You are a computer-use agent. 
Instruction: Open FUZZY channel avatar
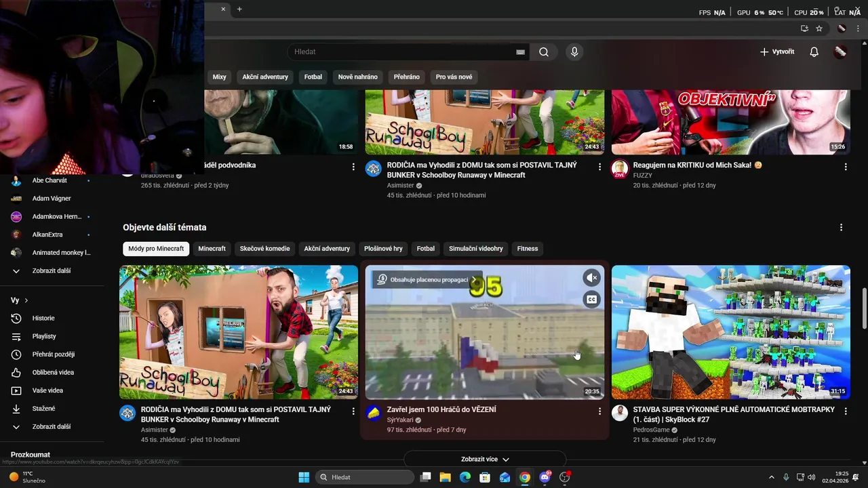click(x=620, y=168)
